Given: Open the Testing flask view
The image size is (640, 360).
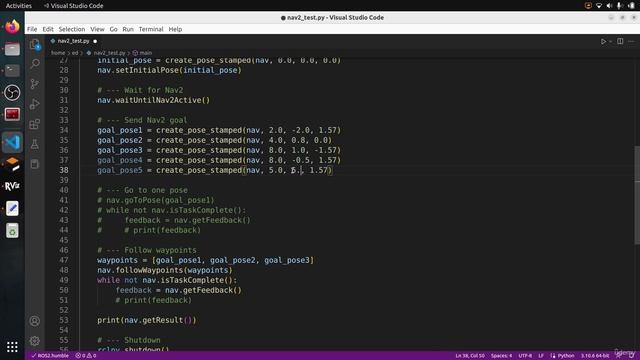Looking at the screenshot, I should [x=35, y=144].
